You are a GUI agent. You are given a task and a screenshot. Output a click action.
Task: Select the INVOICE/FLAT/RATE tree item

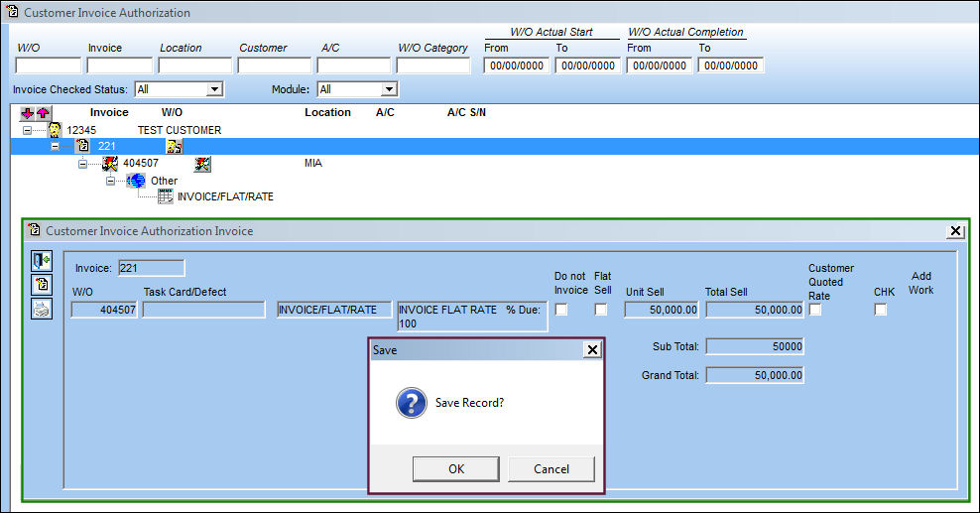click(x=225, y=196)
